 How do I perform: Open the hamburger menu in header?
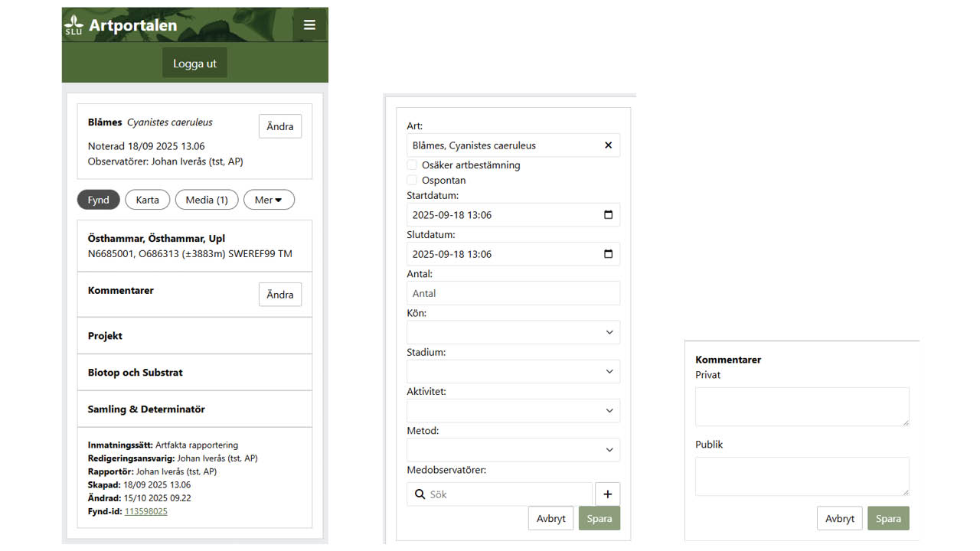point(309,25)
